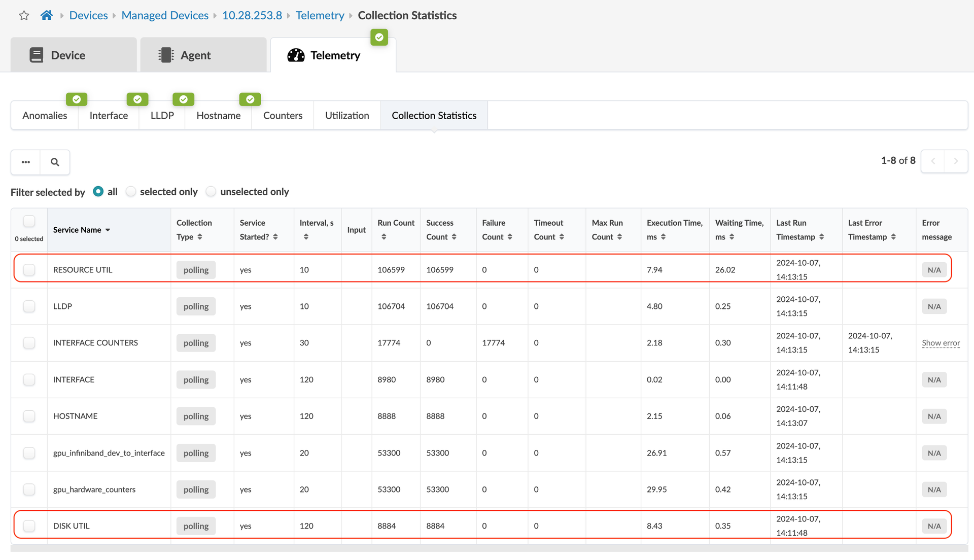
Task: Go to next page arrow
Action: (x=956, y=161)
